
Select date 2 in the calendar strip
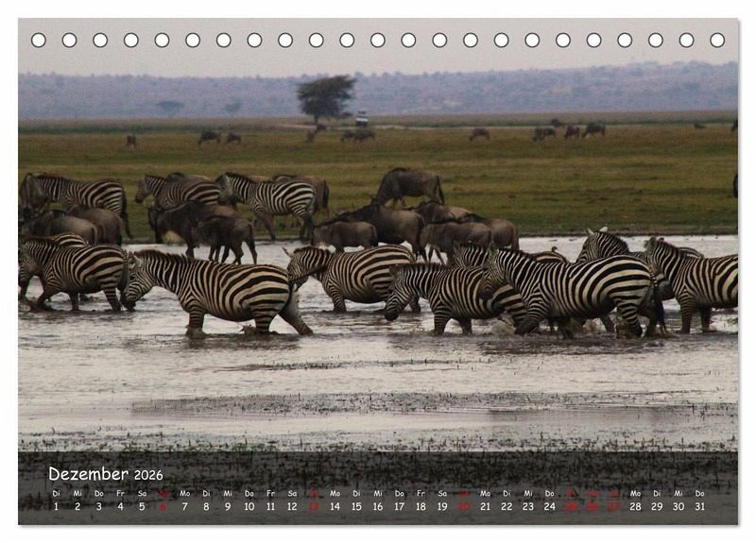click(77, 506)
